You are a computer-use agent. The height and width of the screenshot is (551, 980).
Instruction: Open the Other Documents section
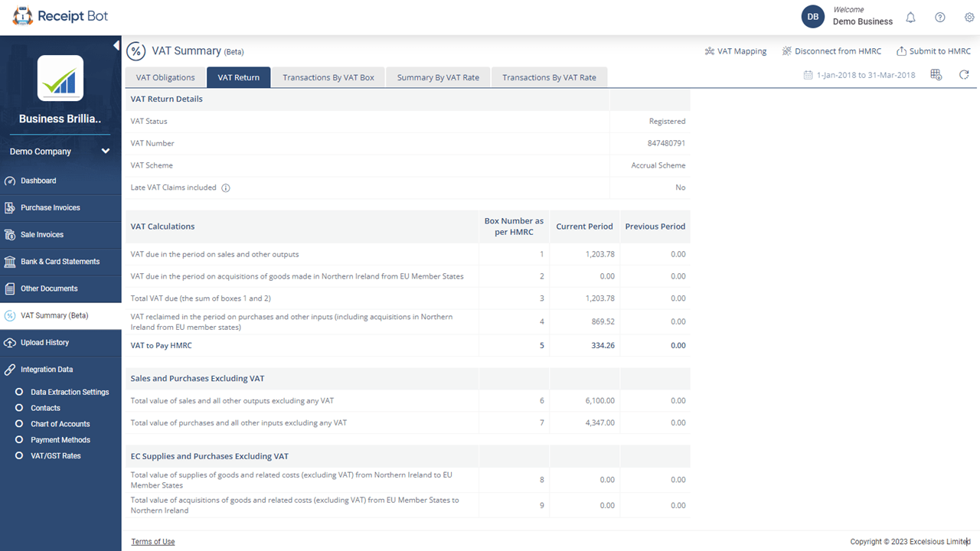pyautogui.click(x=48, y=289)
